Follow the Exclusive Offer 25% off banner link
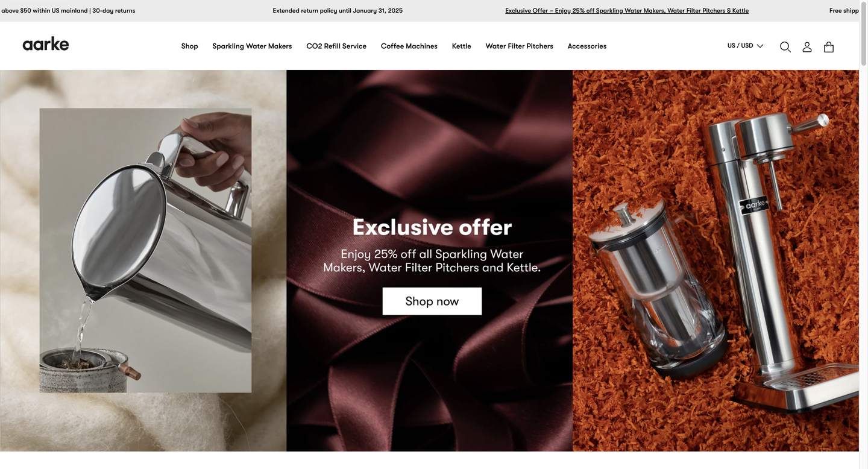The width and height of the screenshot is (868, 469). point(627,11)
